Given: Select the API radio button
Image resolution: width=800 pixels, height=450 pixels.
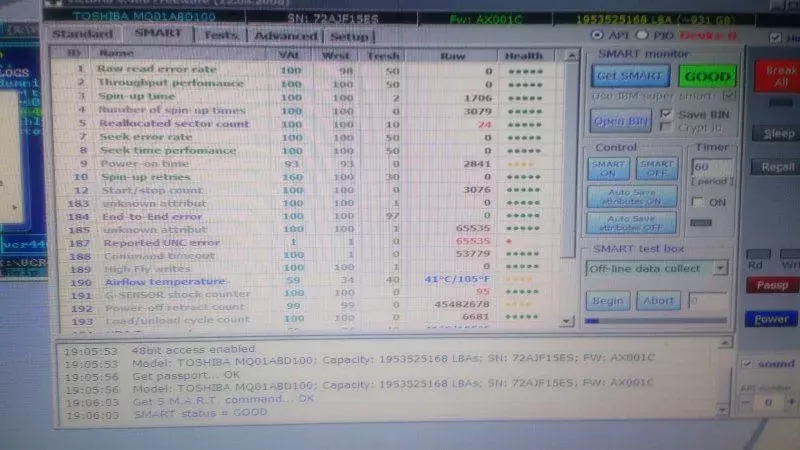Looking at the screenshot, I should (596, 35).
